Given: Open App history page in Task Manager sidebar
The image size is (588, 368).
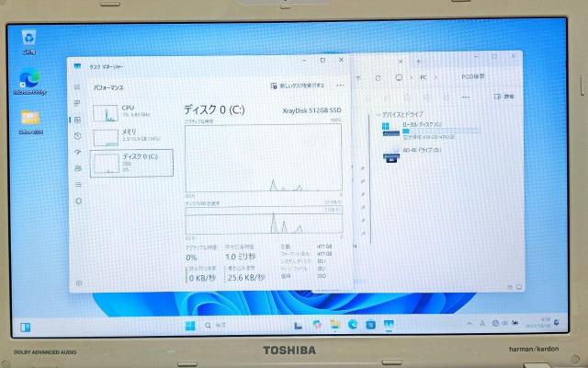Looking at the screenshot, I should click(77, 136).
